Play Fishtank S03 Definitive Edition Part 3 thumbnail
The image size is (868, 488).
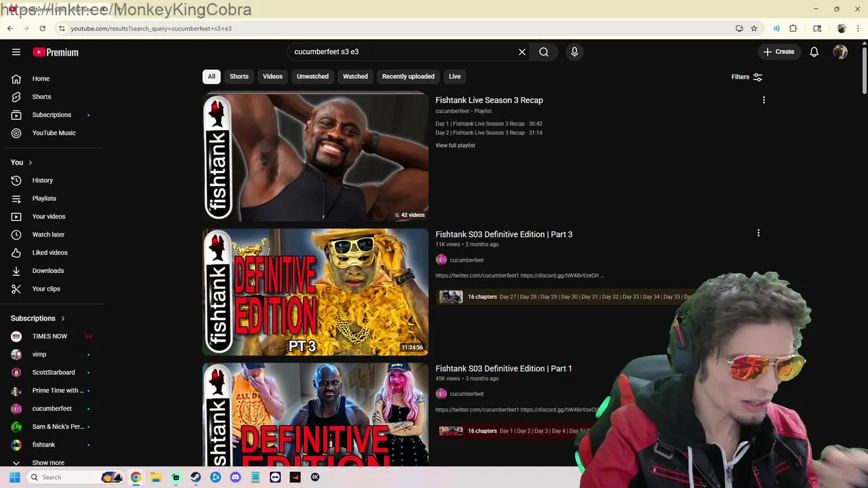[x=315, y=292]
